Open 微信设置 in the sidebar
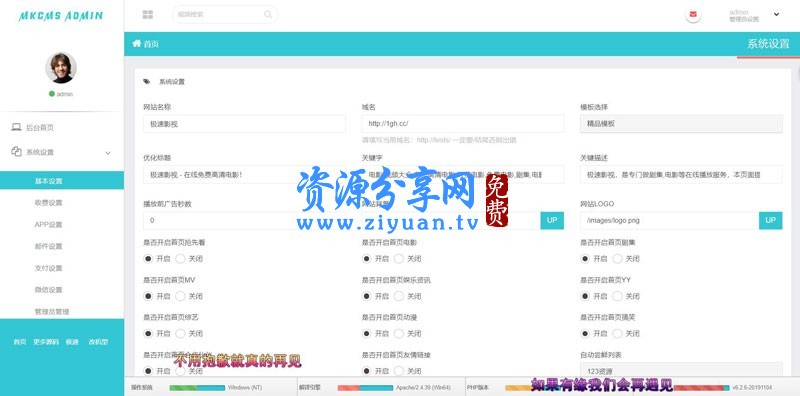The width and height of the screenshot is (800, 396). tap(48, 290)
